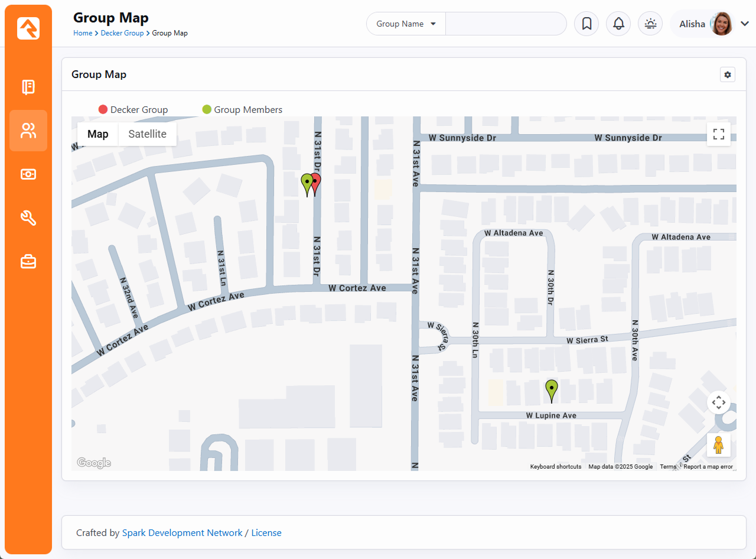
Task: Toggle the light/dark theme sun icon
Action: pyautogui.click(x=650, y=24)
